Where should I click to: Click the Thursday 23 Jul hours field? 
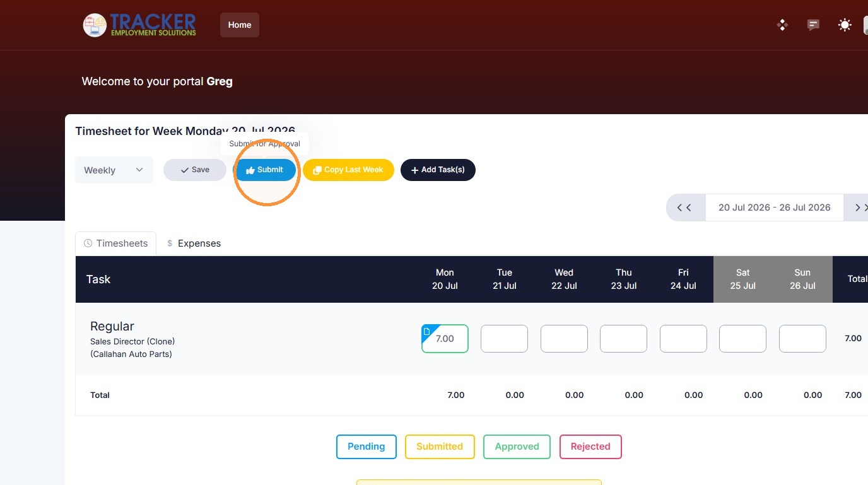pyautogui.click(x=623, y=339)
